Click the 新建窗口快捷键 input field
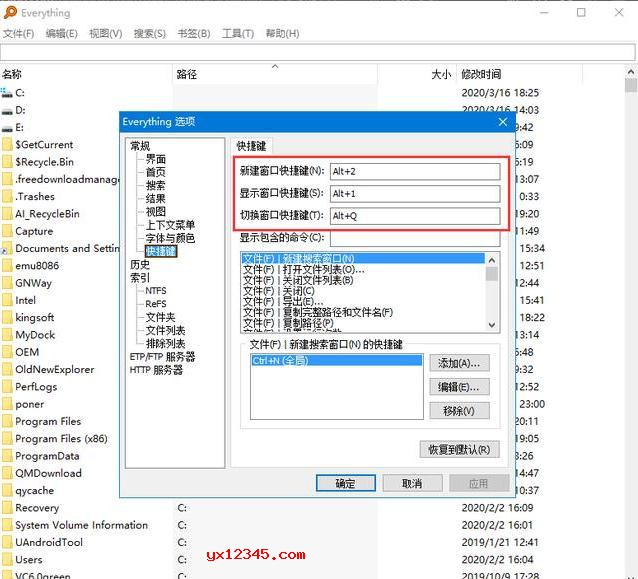This screenshot has width=638, height=579. click(x=415, y=171)
